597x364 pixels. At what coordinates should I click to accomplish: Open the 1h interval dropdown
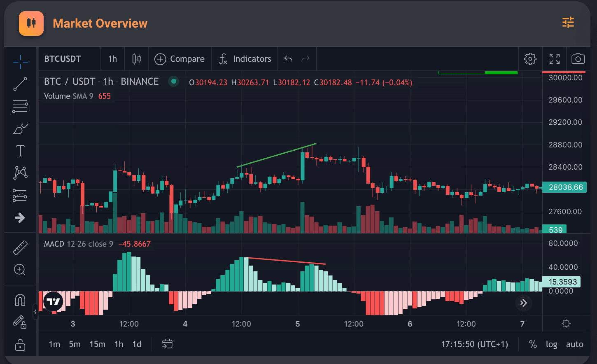(112, 59)
